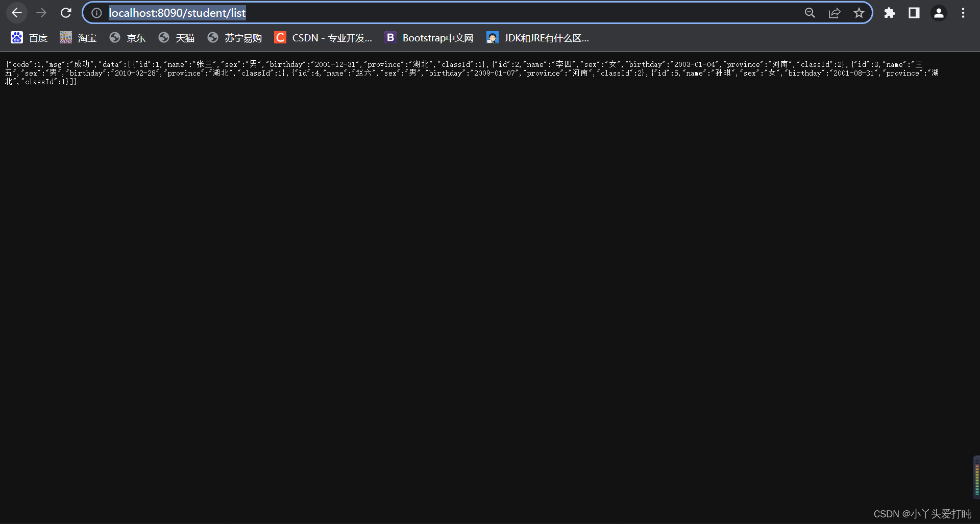The height and width of the screenshot is (524, 980).
Task: Open the extensions puzzle icon
Action: (x=890, y=13)
